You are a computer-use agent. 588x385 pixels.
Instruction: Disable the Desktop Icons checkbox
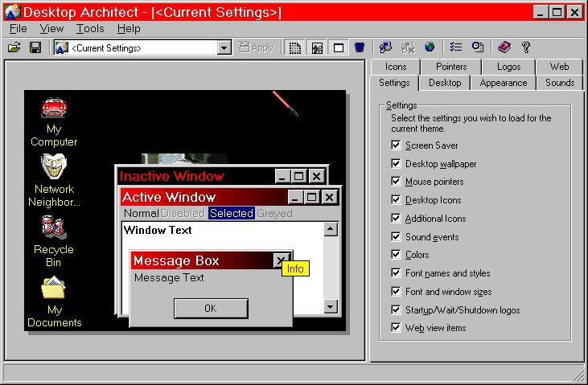pyautogui.click(x=396, y=200)
